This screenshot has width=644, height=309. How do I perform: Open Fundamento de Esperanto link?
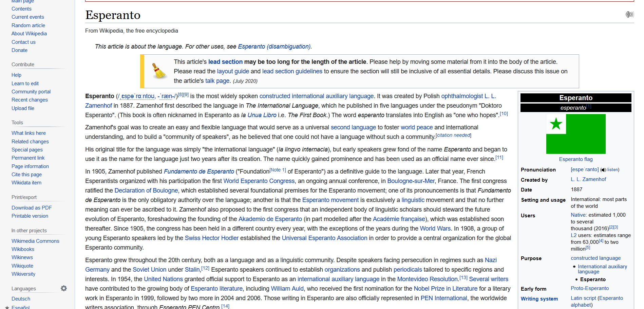pyautogui.click(x=199, y=171)
